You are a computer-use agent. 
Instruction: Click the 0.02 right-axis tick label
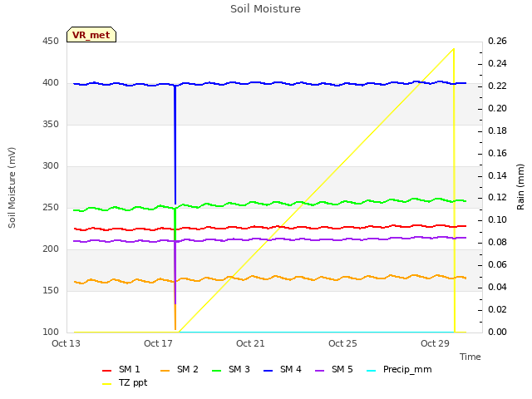(x=497, y=309)
